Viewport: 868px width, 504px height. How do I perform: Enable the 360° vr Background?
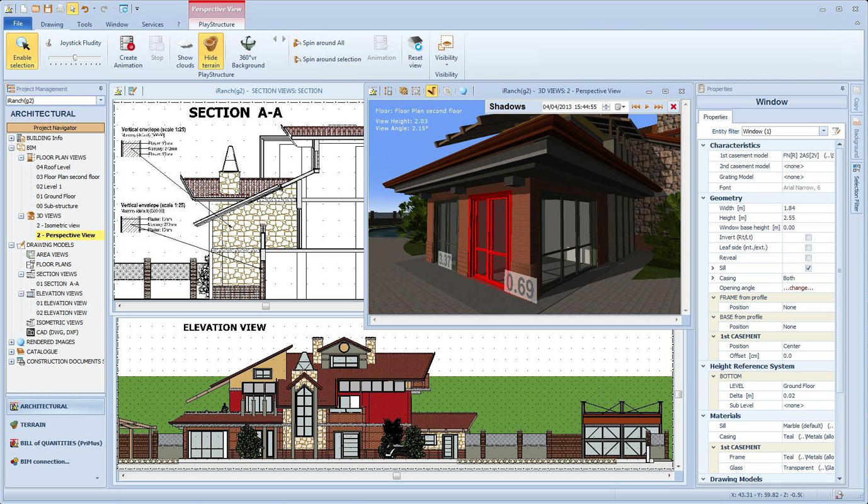pos(248,51)
